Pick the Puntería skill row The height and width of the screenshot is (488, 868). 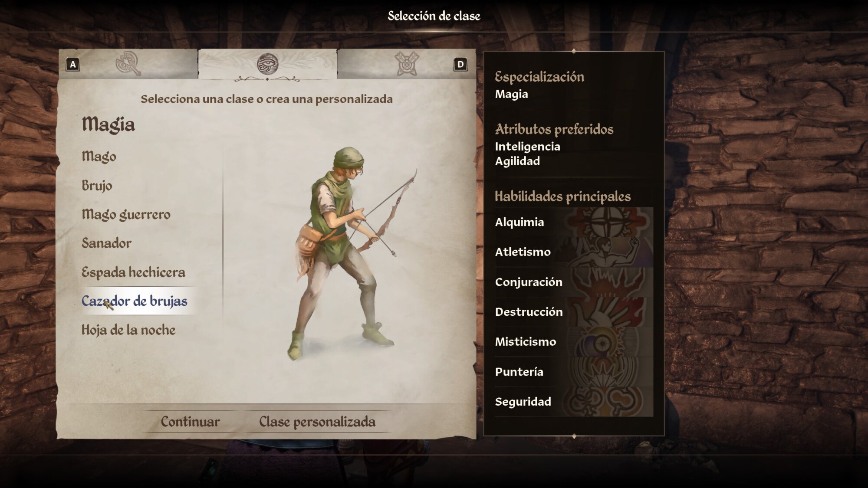574,372
